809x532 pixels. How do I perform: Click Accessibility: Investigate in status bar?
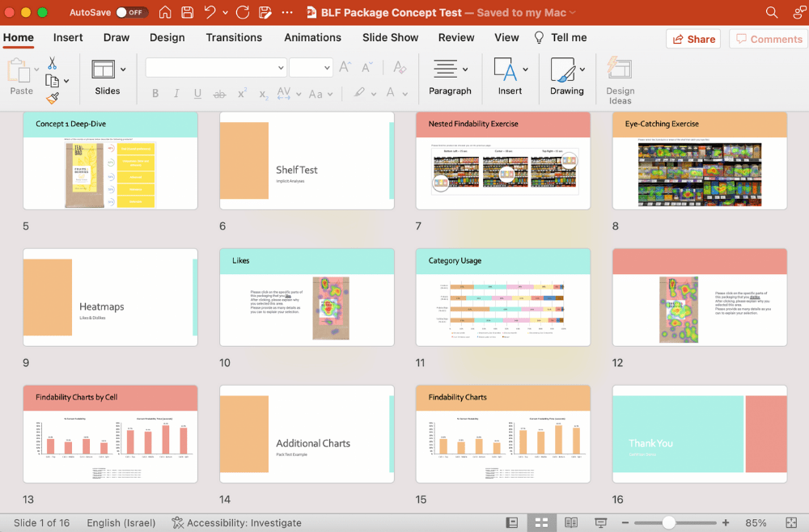tap(236, 523)
